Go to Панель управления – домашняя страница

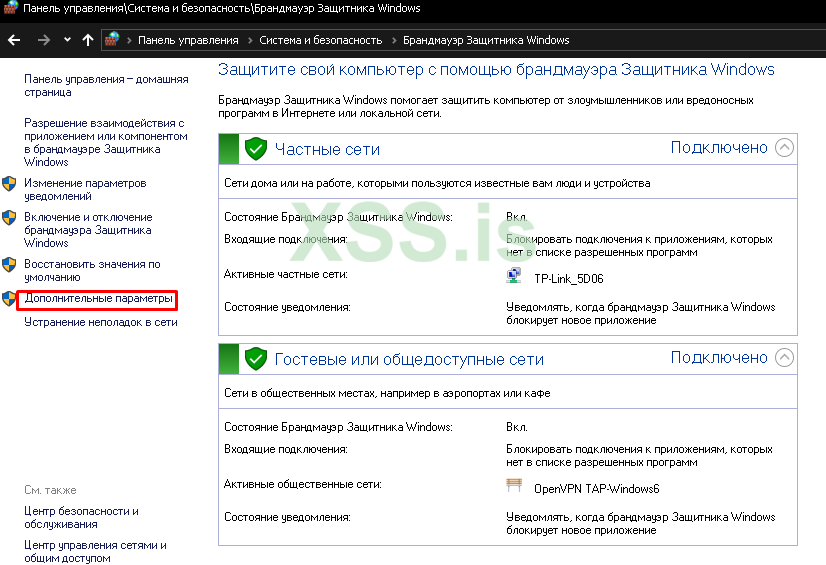click(x=106, y=85)
